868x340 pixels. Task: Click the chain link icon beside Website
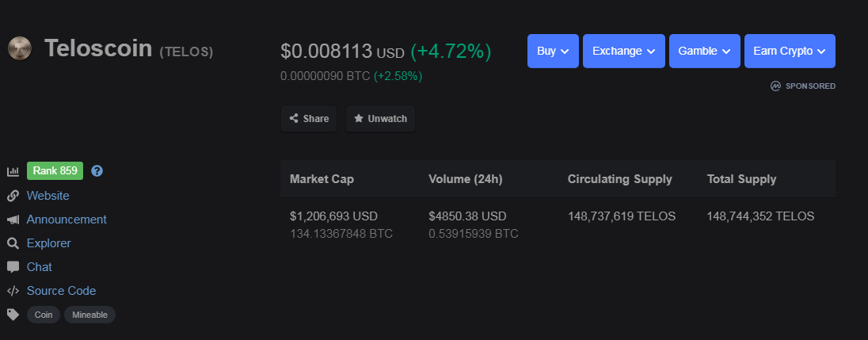(13, 196)
